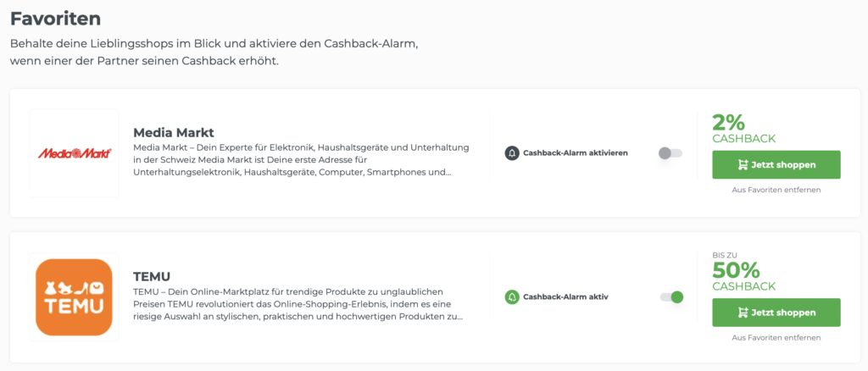This screenshot has width=868, height=371.
Task: Click the 'Cashback-Alarm aktivieren' label
Action: (x=576, y=153)
